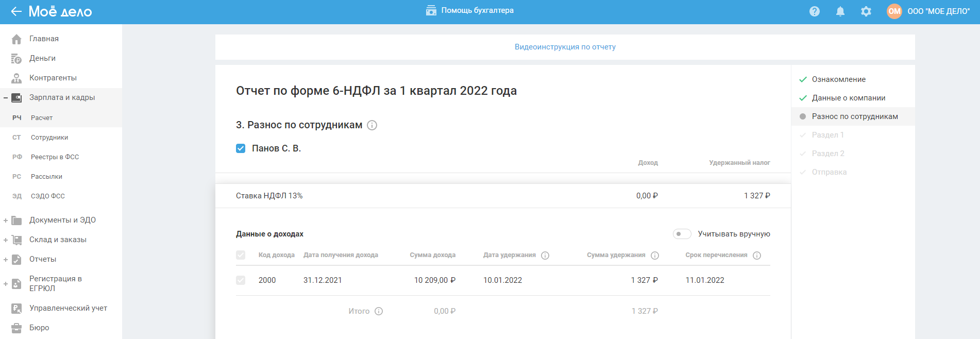Click the income date 31.12.2021

[323, 280]
